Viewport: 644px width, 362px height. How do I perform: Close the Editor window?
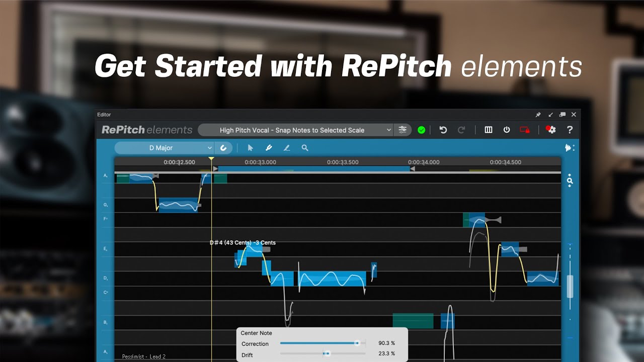574,115
